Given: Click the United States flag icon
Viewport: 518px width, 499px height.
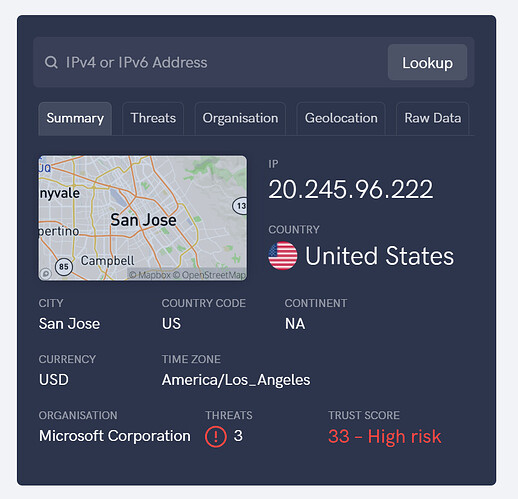Looking at the screenshot, I should (283, 256).
